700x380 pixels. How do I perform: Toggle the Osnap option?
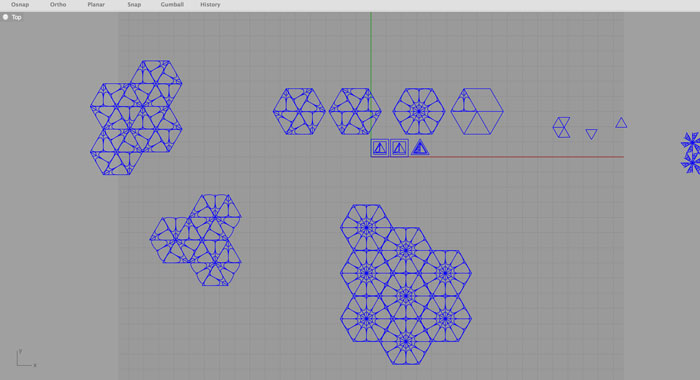pyautogui.click(x=20, y=4)
